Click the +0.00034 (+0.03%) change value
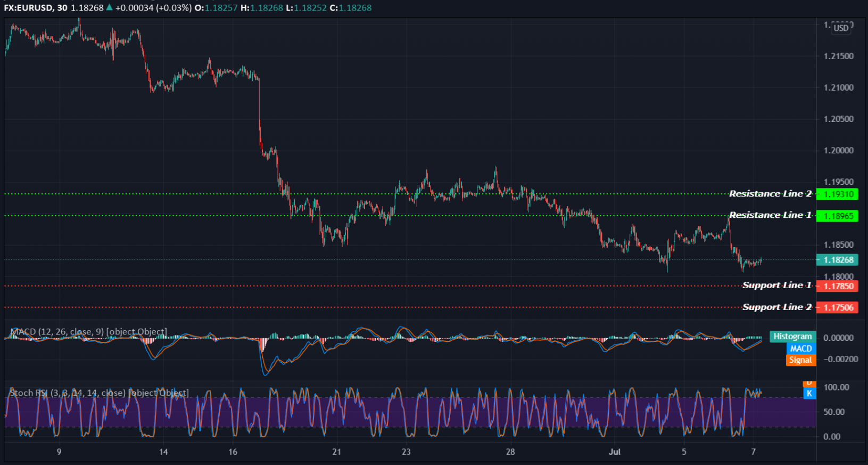This screenshot has width=868, height=465. 153,8
